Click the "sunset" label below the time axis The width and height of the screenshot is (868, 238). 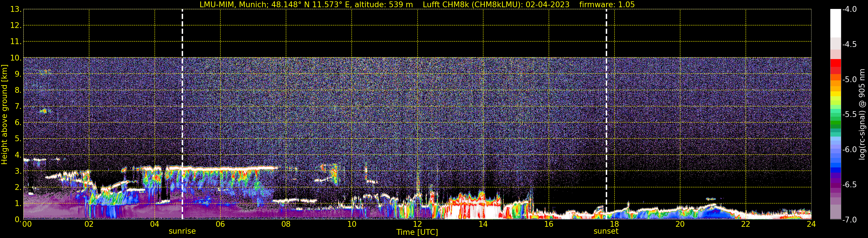pos(606,231)
